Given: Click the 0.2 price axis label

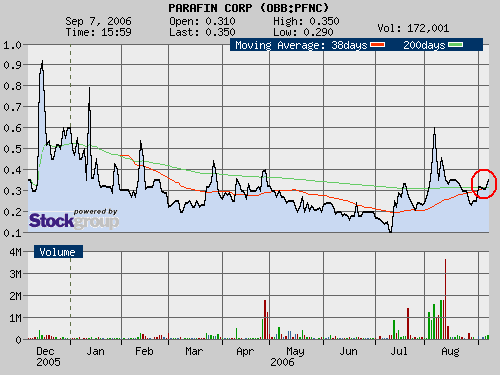Looking at the screenshot, I should click(12, 212).
